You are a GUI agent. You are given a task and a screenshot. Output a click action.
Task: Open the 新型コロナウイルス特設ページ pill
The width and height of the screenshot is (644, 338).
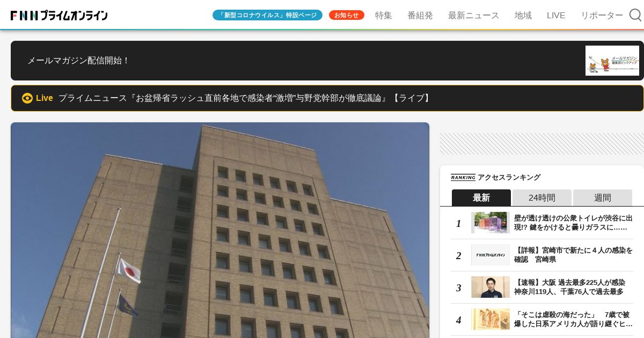click(x=267, y=15)
